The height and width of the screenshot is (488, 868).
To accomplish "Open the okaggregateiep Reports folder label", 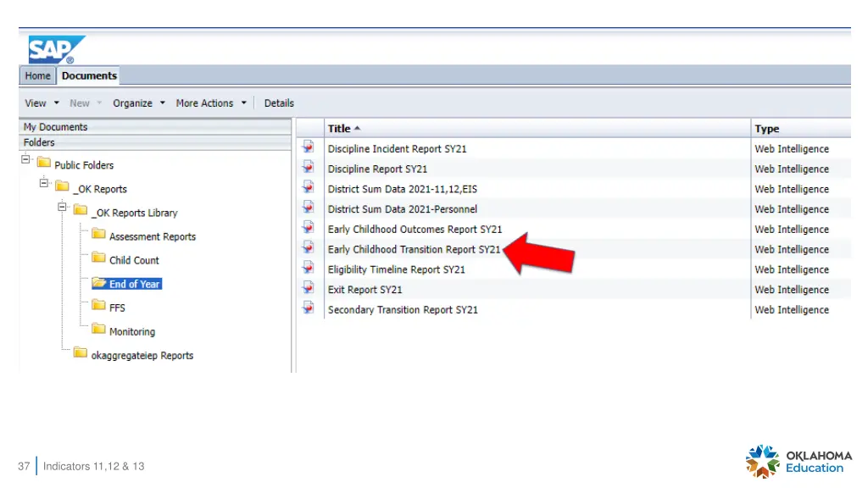I will click(x=142, y=355).
